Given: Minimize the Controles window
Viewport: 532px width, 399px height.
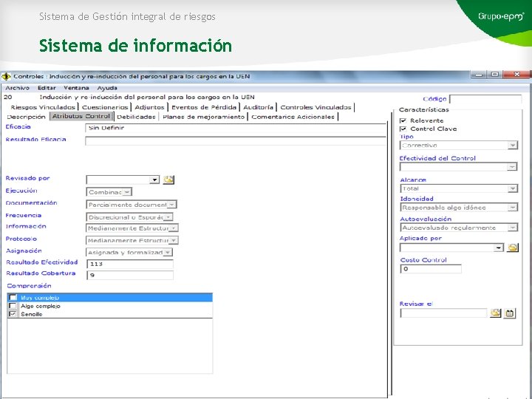Looking at the screenshot, I should tap(479, 75).
